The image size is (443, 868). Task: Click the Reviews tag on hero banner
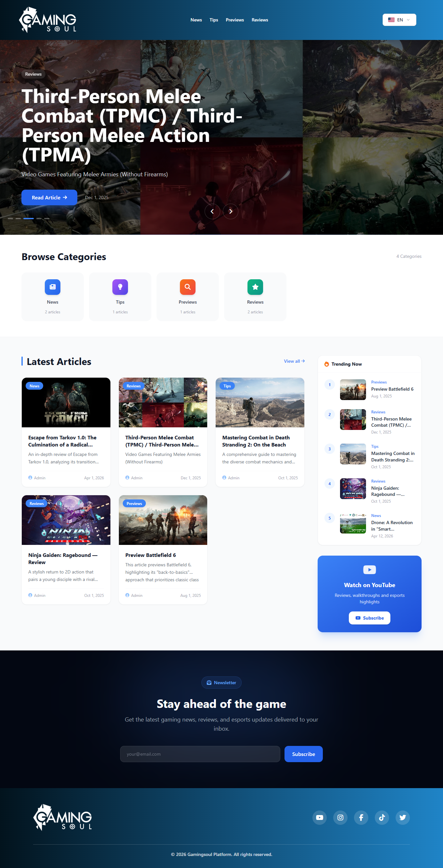click(x=33, y=74)
